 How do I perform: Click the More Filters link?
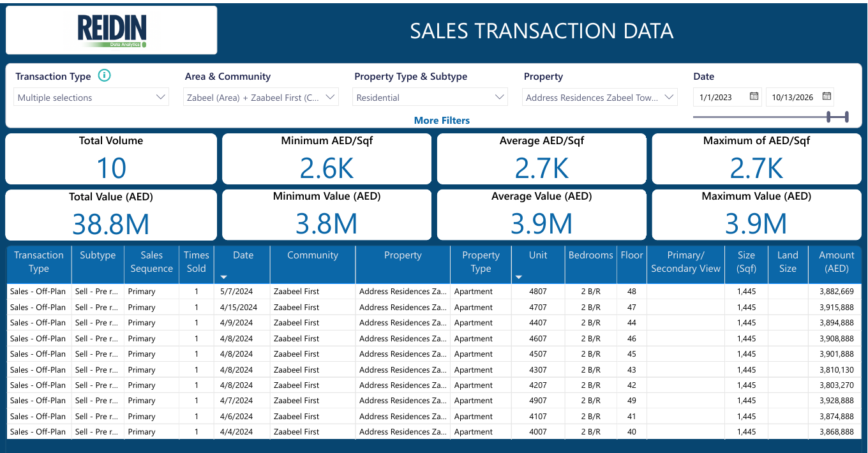tap(442, 121)
